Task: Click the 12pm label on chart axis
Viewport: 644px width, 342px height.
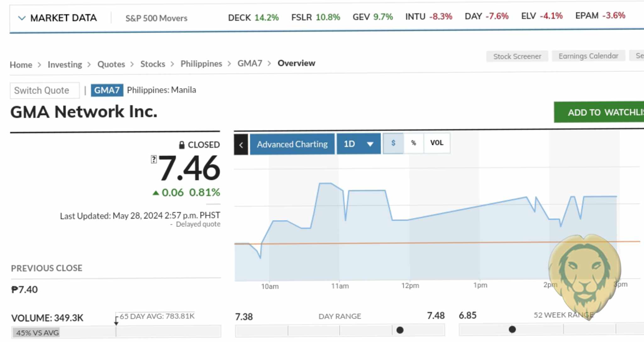Action: [410, 285]
